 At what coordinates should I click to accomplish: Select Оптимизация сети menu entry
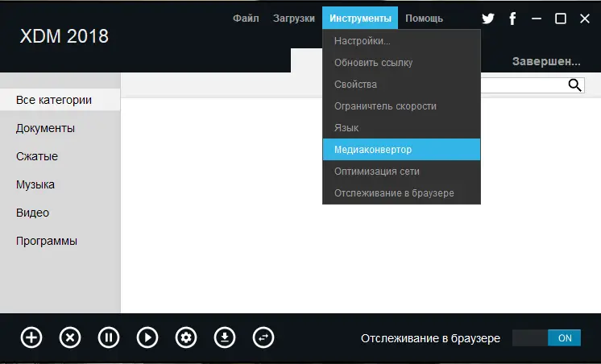tap(401, 172)
